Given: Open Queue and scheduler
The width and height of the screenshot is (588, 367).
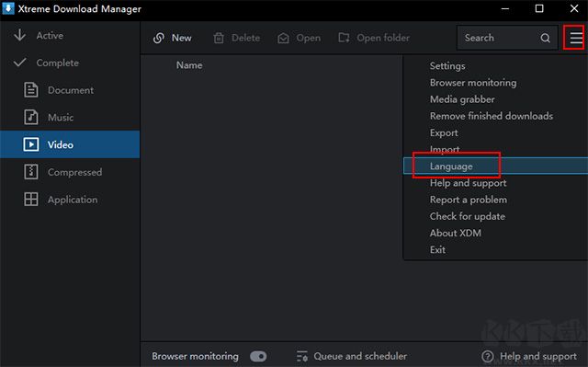Looking at the screenshot, I should (360, 356).
